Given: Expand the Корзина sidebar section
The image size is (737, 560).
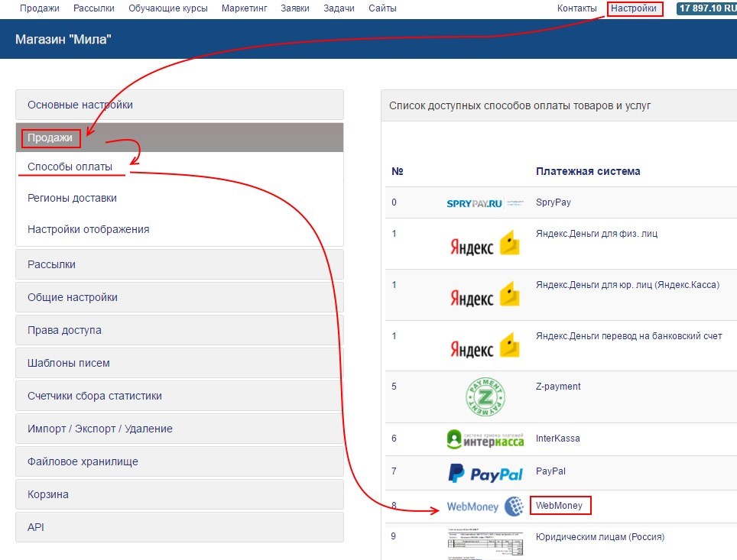Looking at the screenshot, I should click(x=180, y=495).
